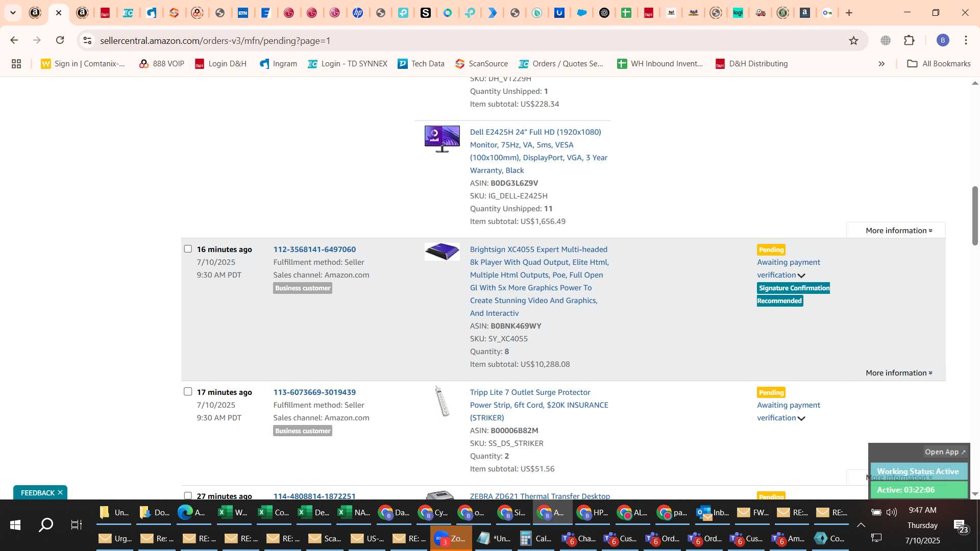Open the notification center with 23 badge

(x=961, y=526)
